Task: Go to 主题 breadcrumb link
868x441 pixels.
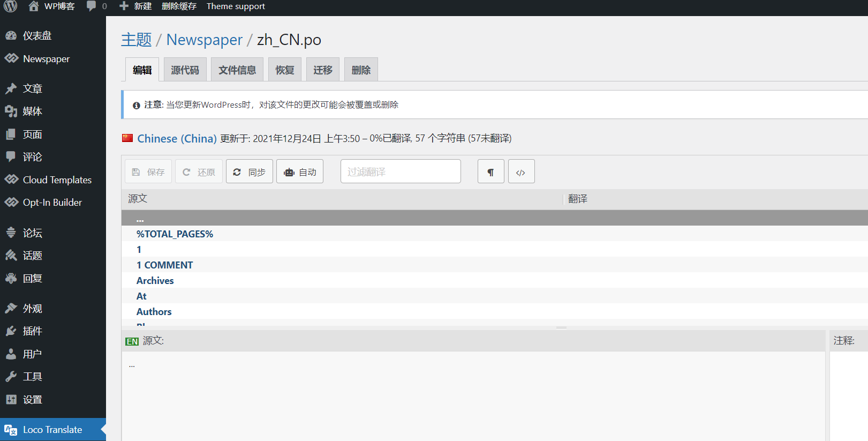Action: [137, 40]
